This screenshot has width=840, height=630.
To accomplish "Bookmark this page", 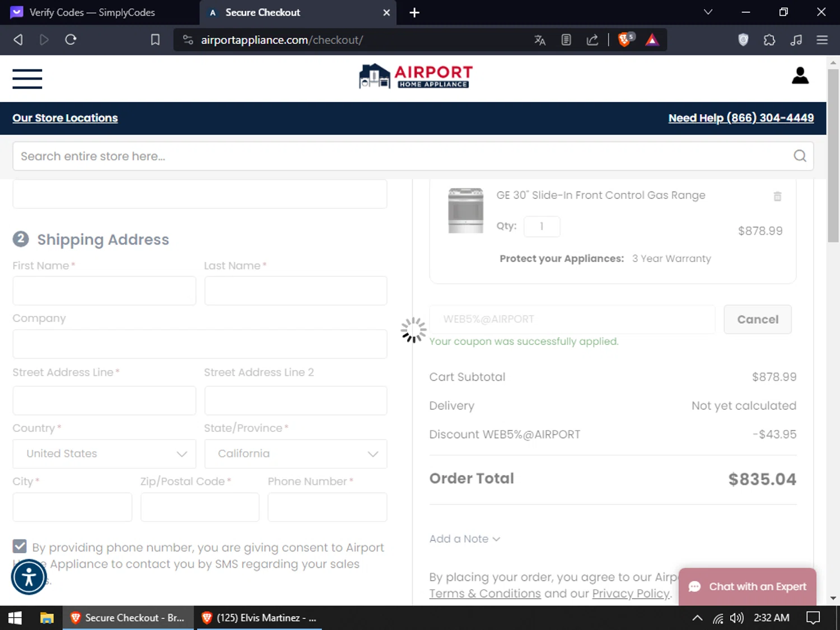I will [155, 40].
